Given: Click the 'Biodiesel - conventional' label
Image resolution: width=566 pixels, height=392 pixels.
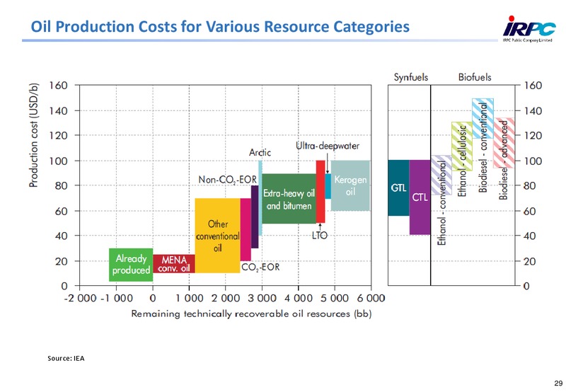Looking at the screenshot, I should pyautogui.click(x=483, y=147).
